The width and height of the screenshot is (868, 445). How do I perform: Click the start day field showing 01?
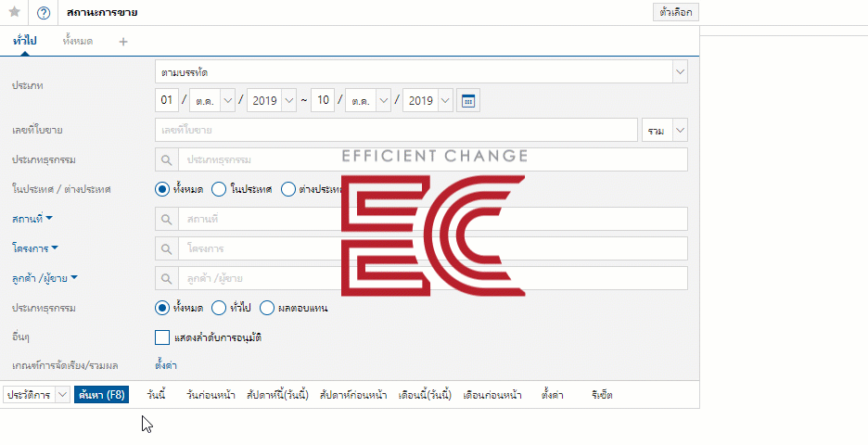[167, 100]
